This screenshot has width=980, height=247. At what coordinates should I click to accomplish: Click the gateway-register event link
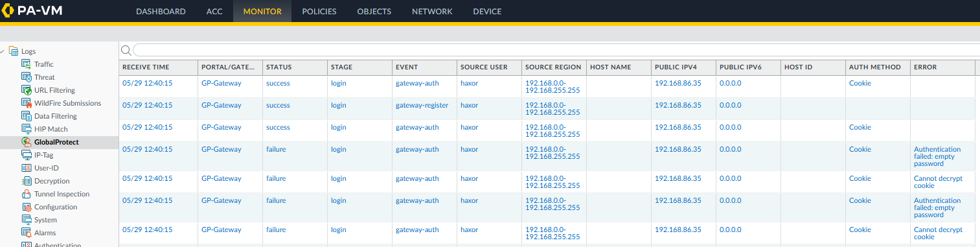(x=422, y=105)
